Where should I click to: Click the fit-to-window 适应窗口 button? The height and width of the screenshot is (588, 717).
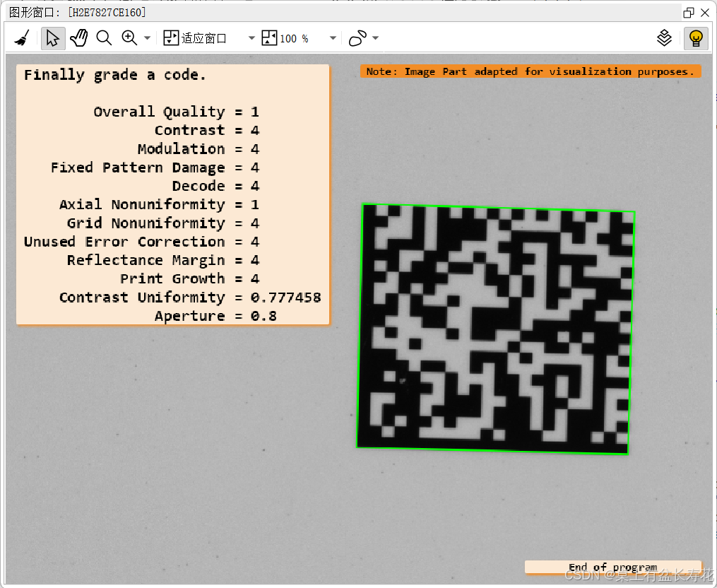click(195, 38)
